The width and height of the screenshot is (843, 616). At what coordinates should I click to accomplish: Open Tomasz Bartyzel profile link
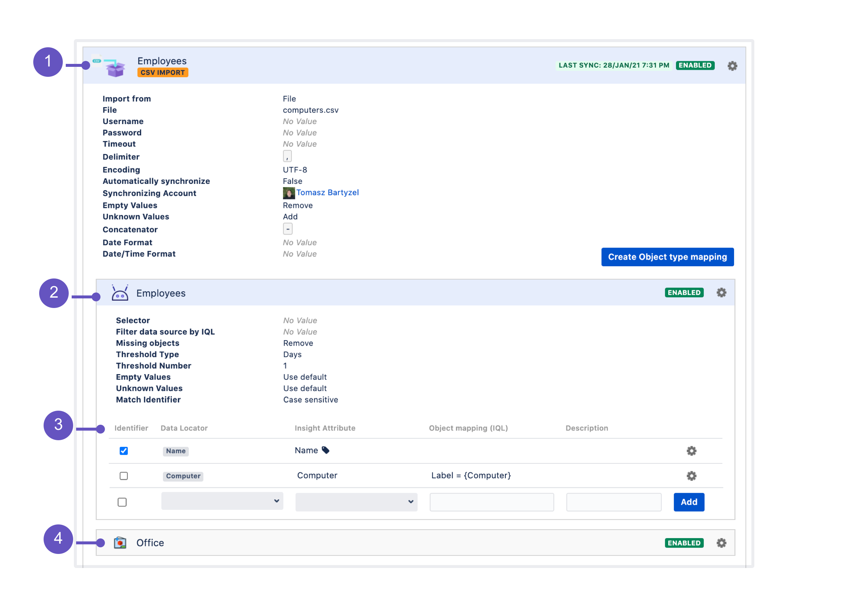327,193
